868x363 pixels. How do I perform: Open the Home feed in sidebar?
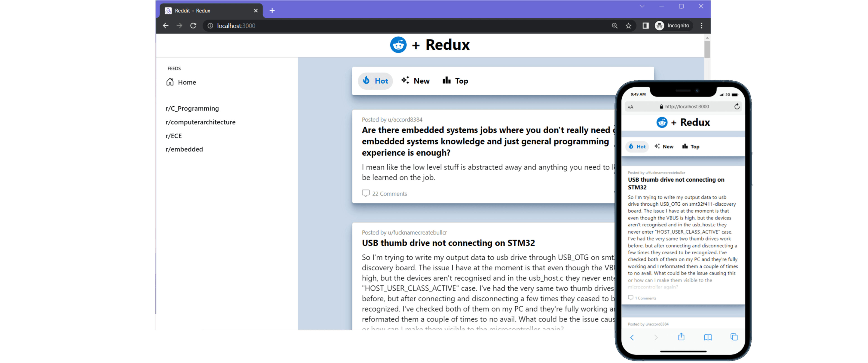[x=181, y=82]
